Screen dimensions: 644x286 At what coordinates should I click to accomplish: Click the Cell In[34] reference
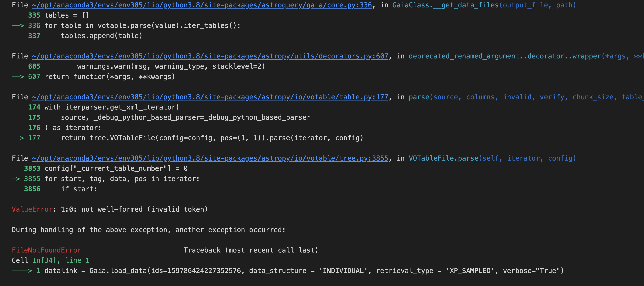pyautogui.click(x=44, y=260)
